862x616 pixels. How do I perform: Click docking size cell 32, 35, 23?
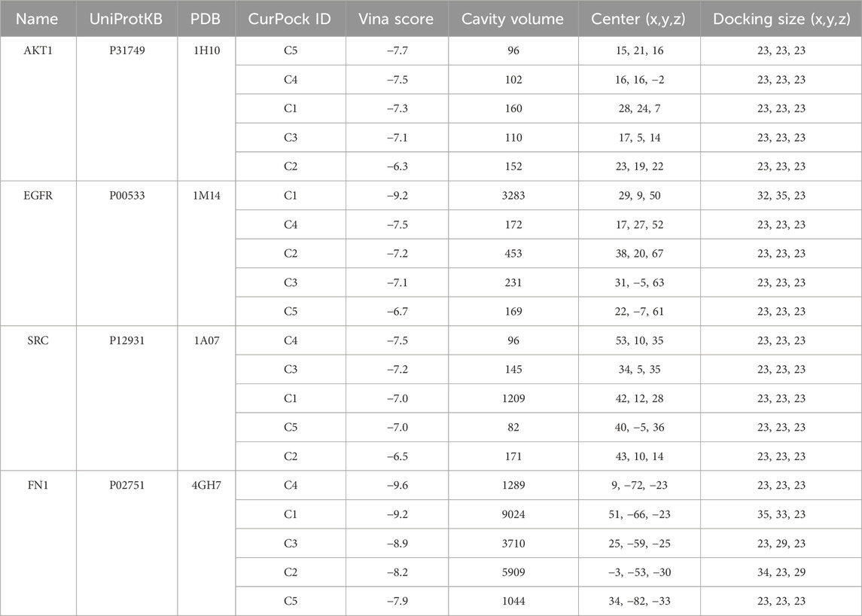click(780, 196)
